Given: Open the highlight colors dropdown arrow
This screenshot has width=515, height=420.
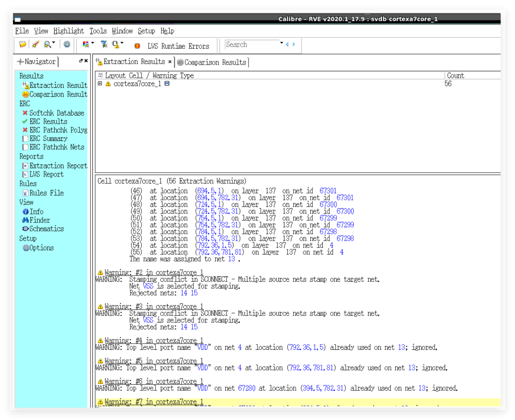Looking at the screenshot, I should click(x=93, y=43).
